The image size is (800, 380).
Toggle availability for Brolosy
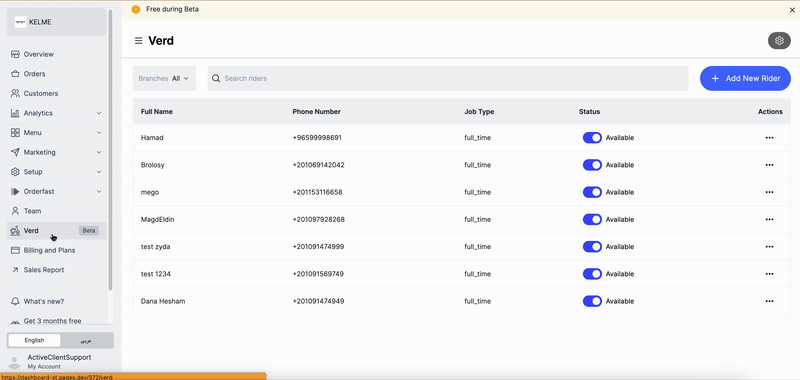592,165
